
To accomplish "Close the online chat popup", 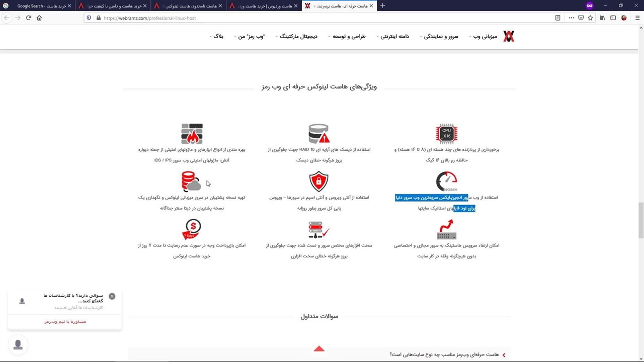I will pos(112,296).
